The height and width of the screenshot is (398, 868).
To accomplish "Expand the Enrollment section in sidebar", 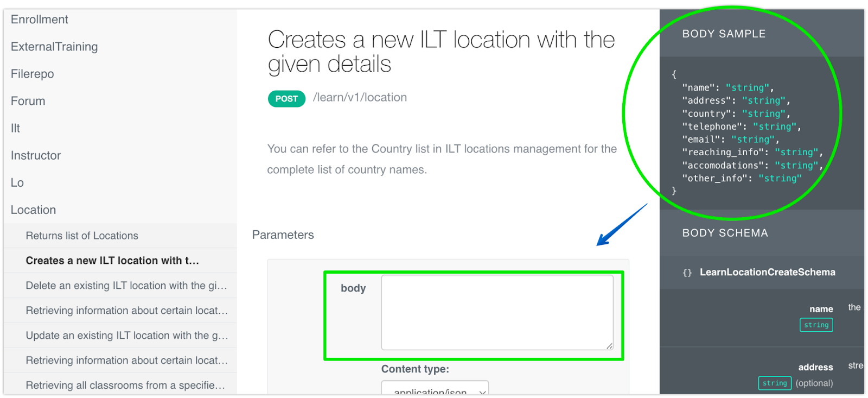I will tap(40, 20).
